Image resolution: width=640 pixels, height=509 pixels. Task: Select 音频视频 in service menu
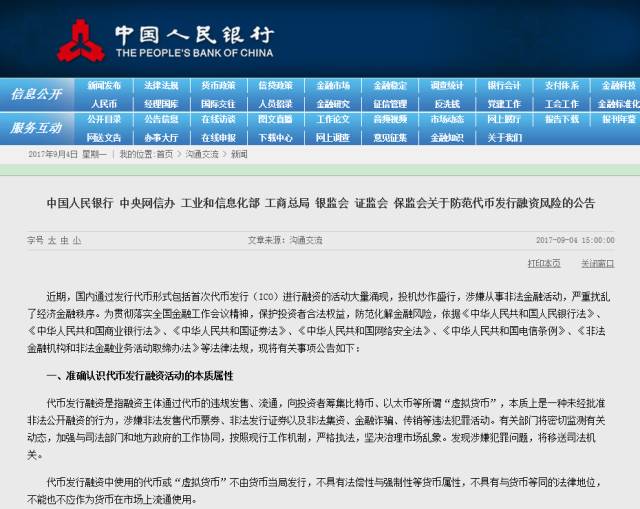(390, 119)
